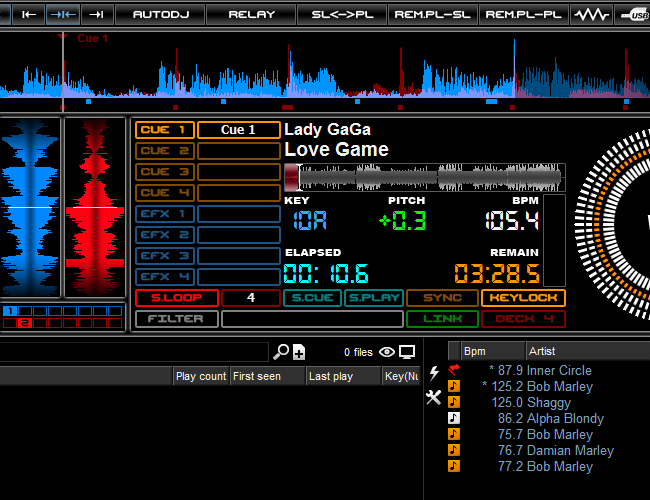Screen dimensions: 650x500
Task: Toggle the S.PLAY button
Action: tap(374, 298)
